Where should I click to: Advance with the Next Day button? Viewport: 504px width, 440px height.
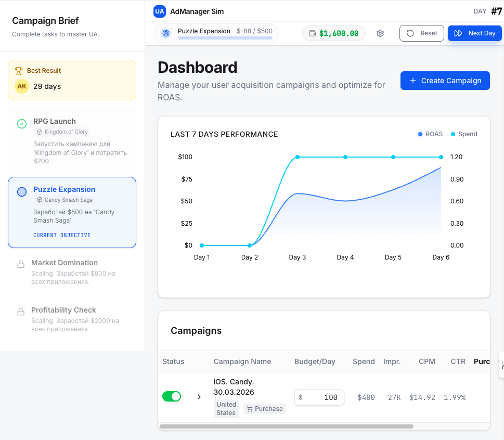[x=474, y=33]
